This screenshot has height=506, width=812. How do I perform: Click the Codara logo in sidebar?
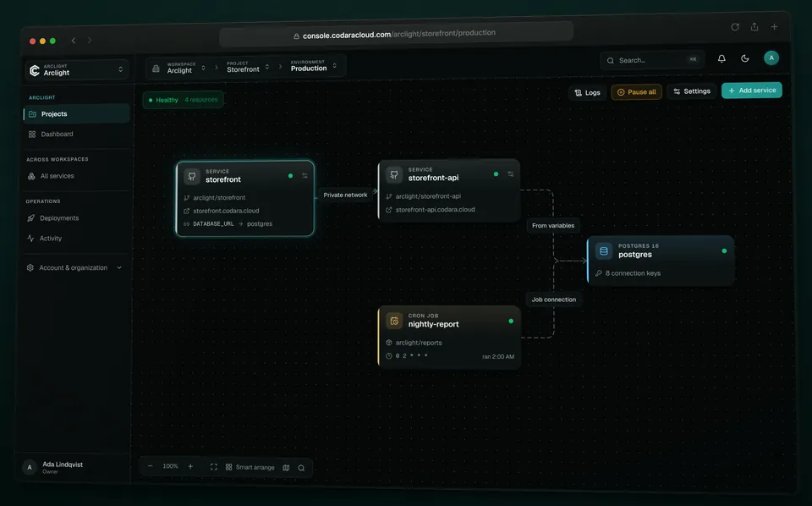[x=35, y=70]
